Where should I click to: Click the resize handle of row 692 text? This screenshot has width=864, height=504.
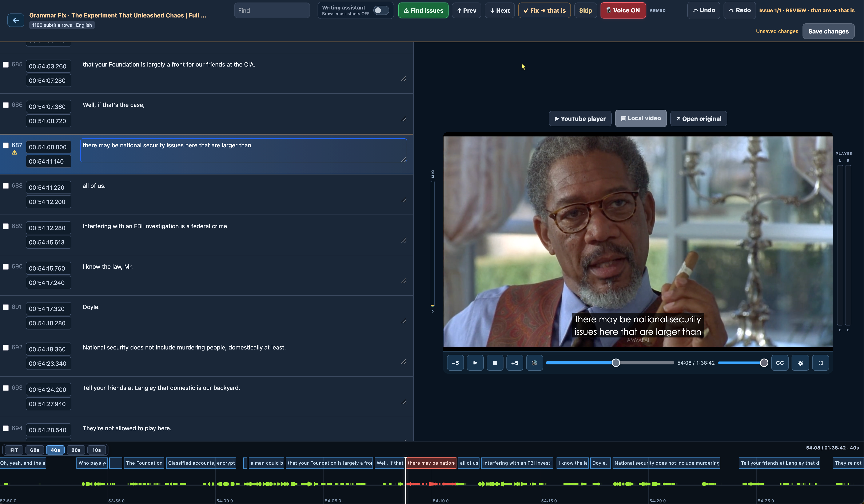tap(404, 361)
